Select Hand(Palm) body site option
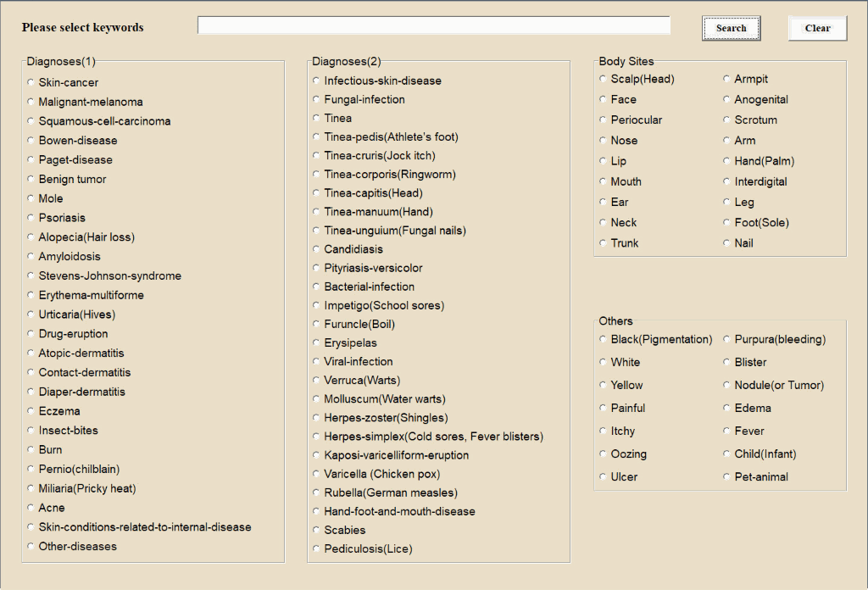This screenshot has width=868, height=590. (727, 161)
